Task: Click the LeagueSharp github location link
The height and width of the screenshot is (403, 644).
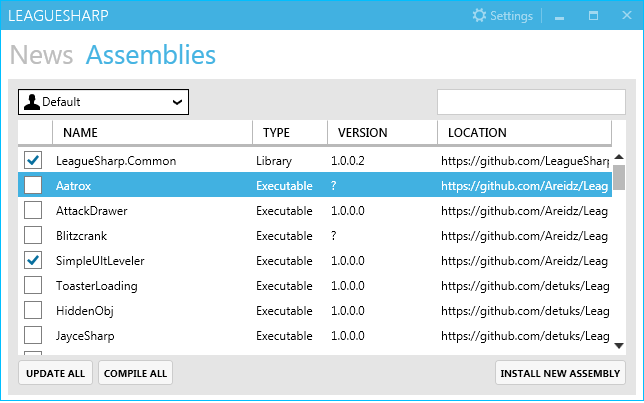Action: [525, 161]
